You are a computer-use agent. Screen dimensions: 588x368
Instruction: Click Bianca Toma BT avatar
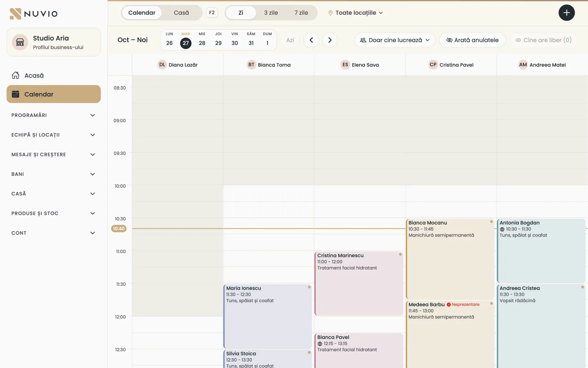pos(251,65)
